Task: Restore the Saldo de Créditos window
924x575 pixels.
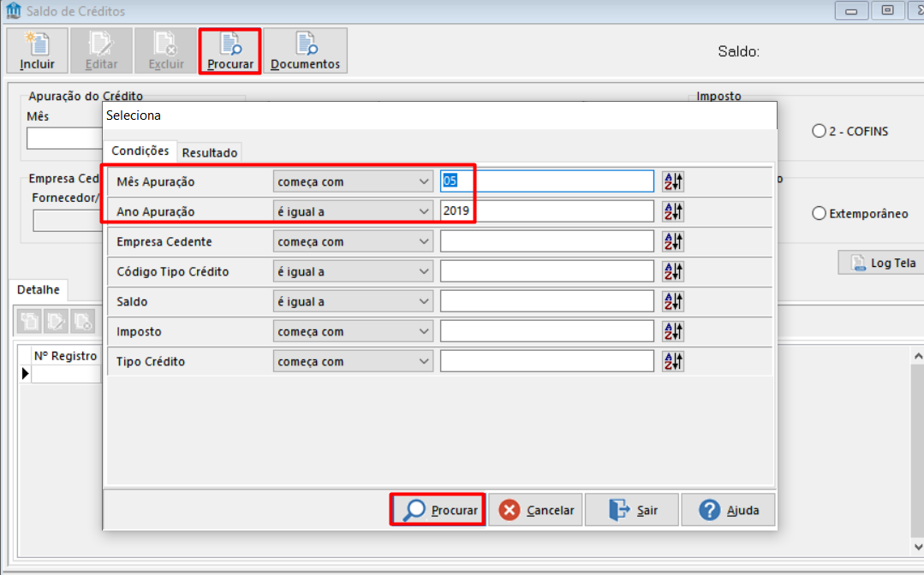Action: (887, 10)
